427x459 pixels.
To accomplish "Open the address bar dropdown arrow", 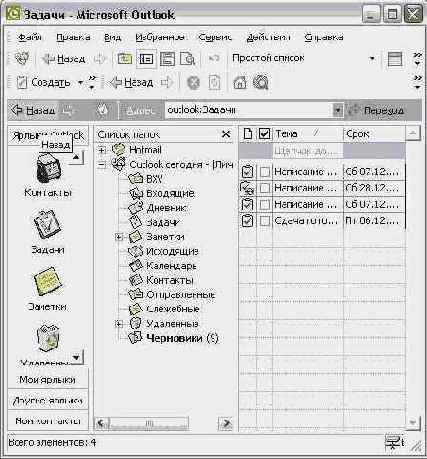I will pos(337,110).
